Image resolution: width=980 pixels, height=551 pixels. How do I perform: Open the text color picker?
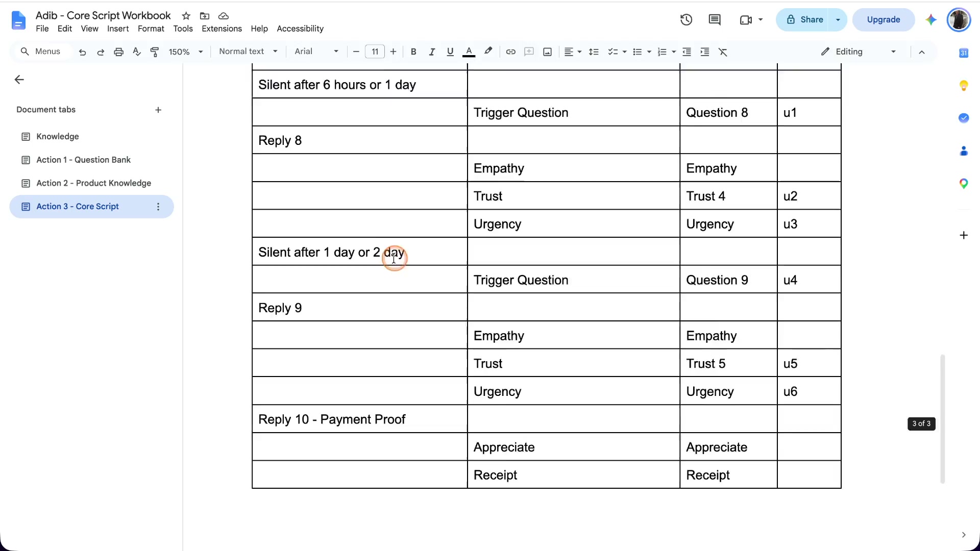469,52
